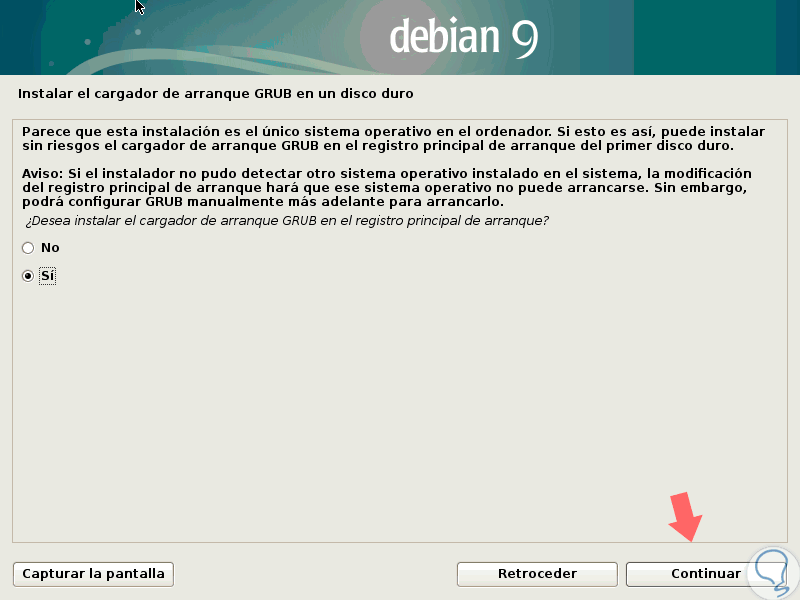The width and height of the screenshot is (800, 600).
Task: Choose the "Sí" radio option
Action: [x=28, y=276]
